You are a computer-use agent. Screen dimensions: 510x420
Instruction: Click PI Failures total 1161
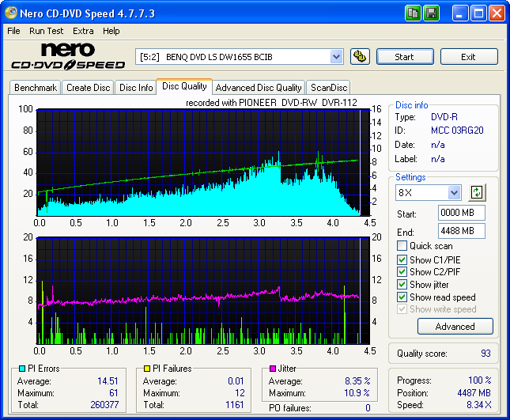click(235, 404)
